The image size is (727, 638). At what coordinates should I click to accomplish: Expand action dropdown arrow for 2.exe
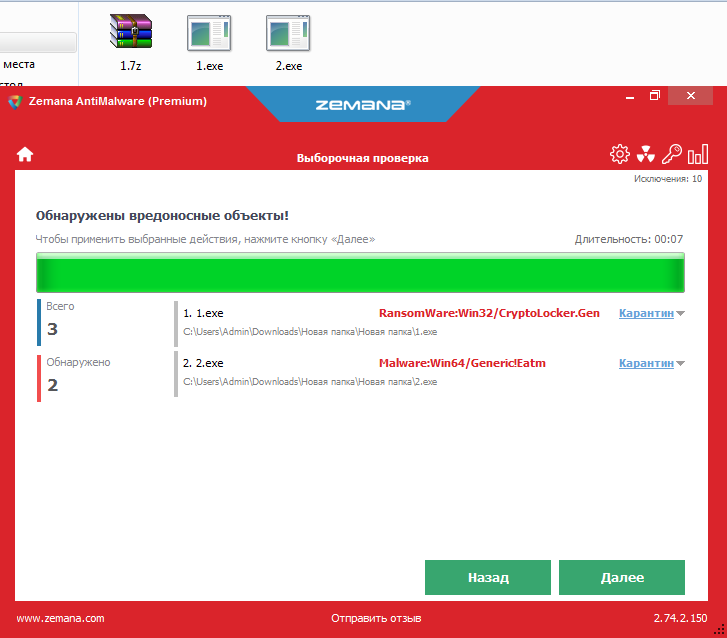pos(680,364)
